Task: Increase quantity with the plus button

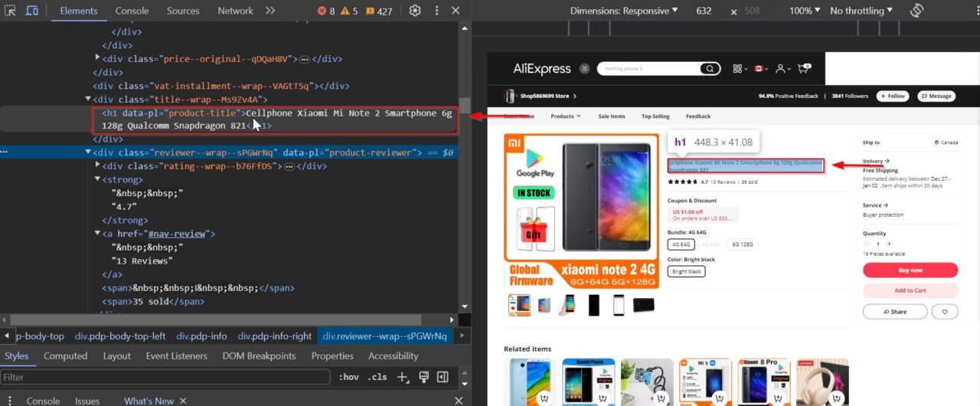Action: pos(889,244)
